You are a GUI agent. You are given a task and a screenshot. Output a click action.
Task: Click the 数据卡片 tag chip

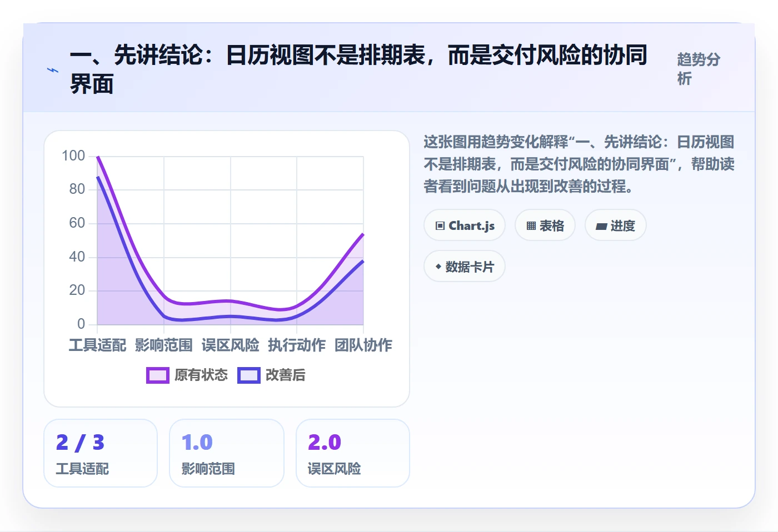point(465,267)
